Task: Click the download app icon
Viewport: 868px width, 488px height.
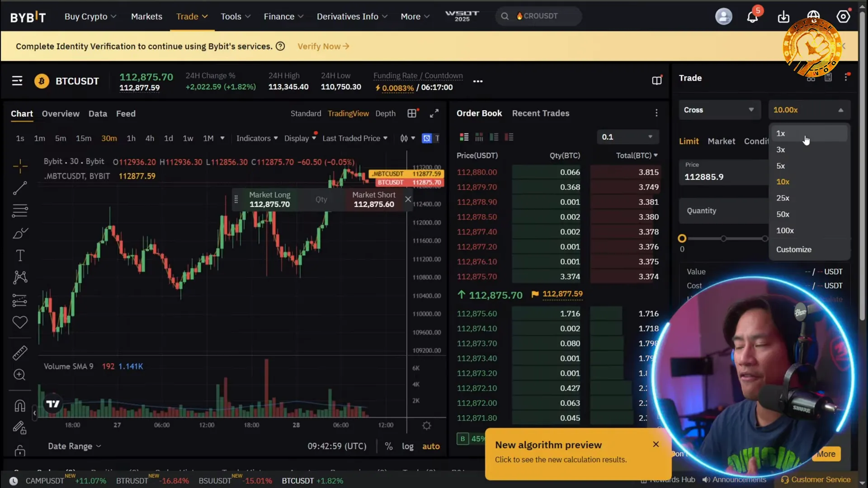Action: (783, 17)
